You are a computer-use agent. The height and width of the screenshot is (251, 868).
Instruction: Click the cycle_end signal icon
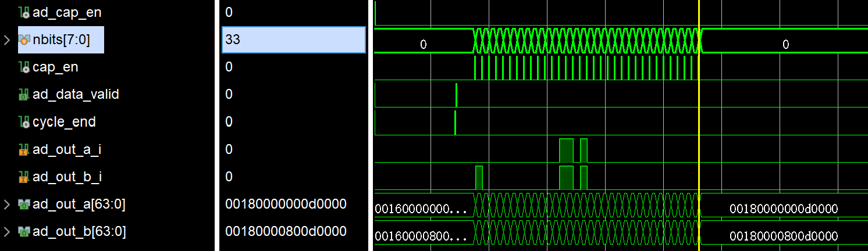24,122
